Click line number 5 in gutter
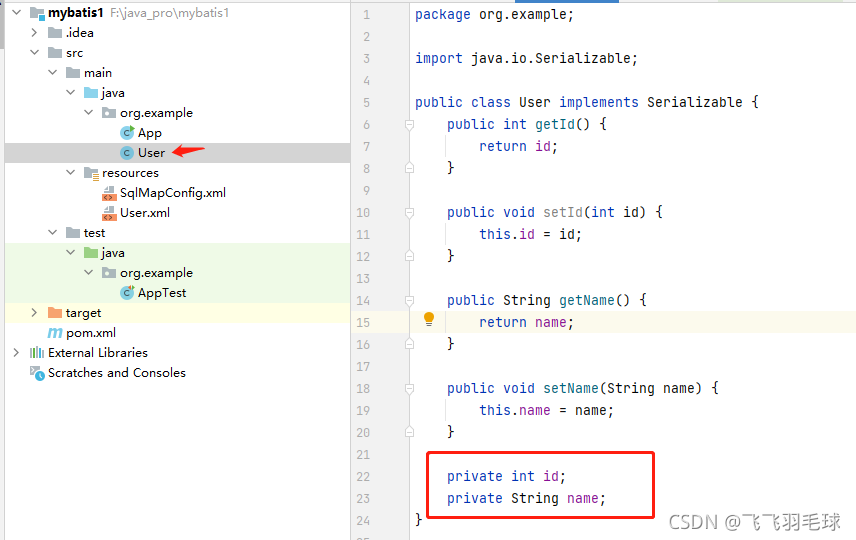 click(x=366, y=103)
